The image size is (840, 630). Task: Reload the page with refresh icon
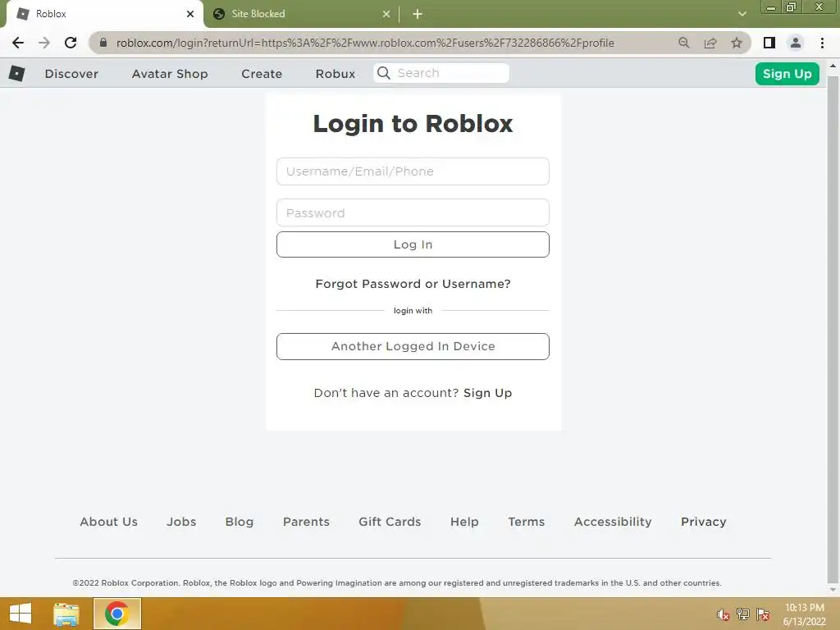click(71, 43)
